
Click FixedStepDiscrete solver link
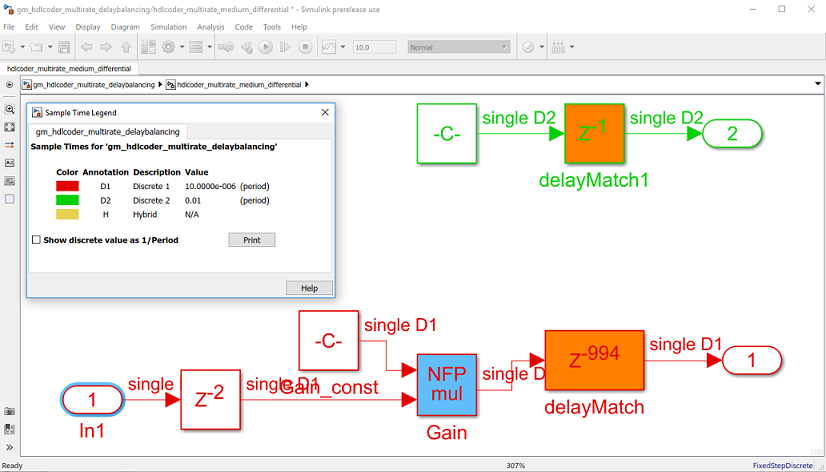click(x=783, y=466)
